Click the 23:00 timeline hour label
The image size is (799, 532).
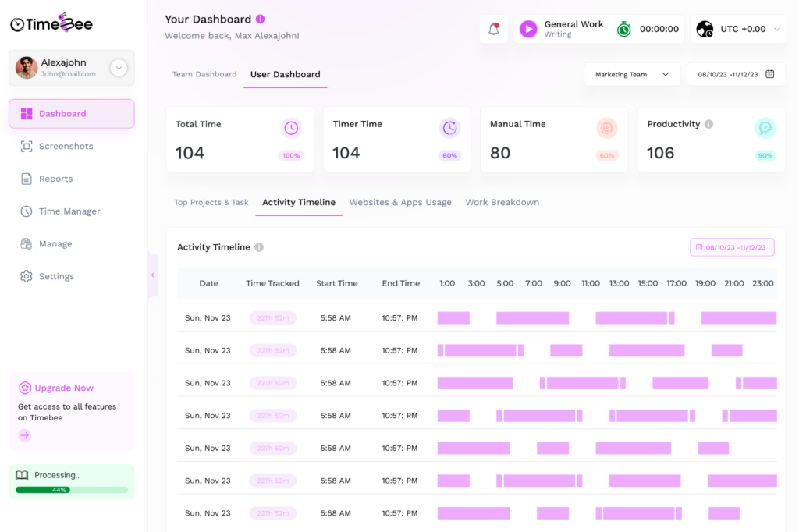(x=763, y=283)
